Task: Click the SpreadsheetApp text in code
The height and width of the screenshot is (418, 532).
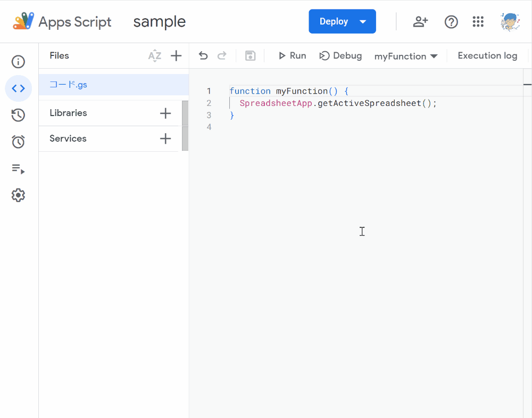Action: pos(276,103)
